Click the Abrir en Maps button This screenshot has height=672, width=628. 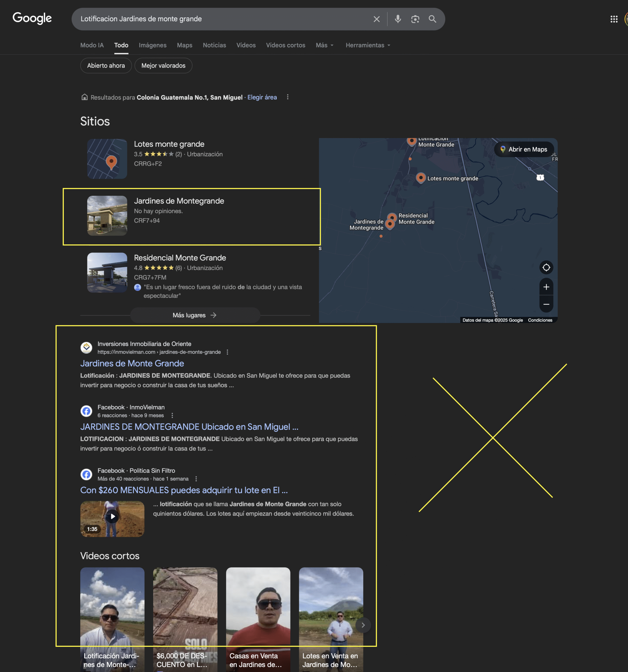coord(524,149)
